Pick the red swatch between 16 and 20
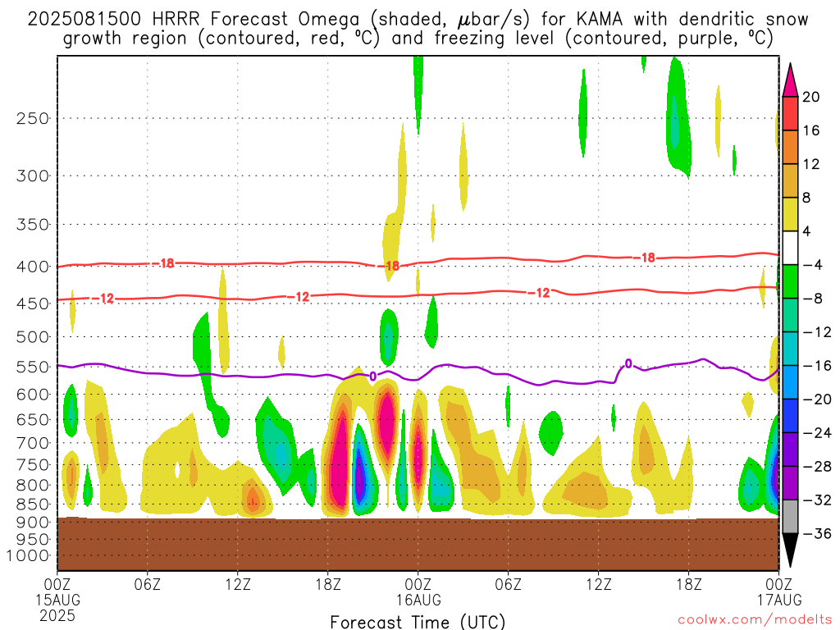The height and width of the screenshot is (630, 840). [790, 113]
